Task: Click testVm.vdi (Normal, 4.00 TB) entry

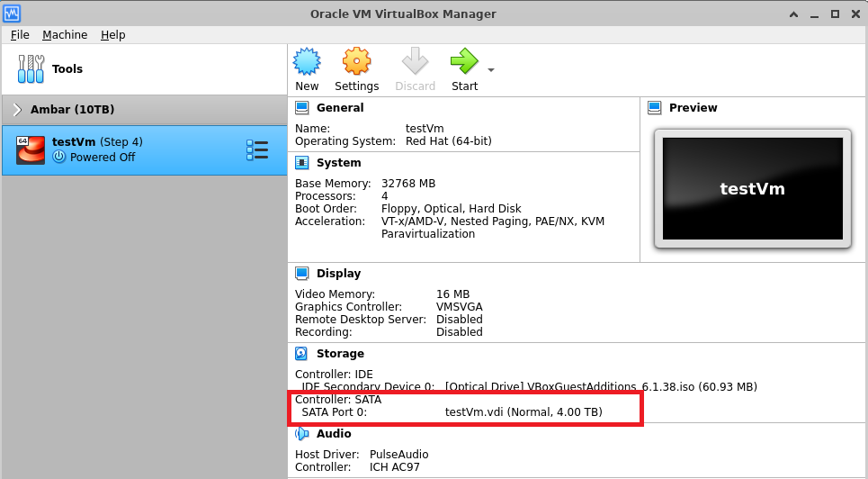Action: [523, 411]
